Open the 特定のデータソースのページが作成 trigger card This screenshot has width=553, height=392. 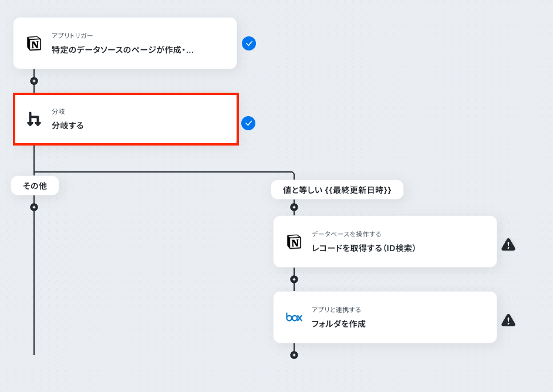125,43
